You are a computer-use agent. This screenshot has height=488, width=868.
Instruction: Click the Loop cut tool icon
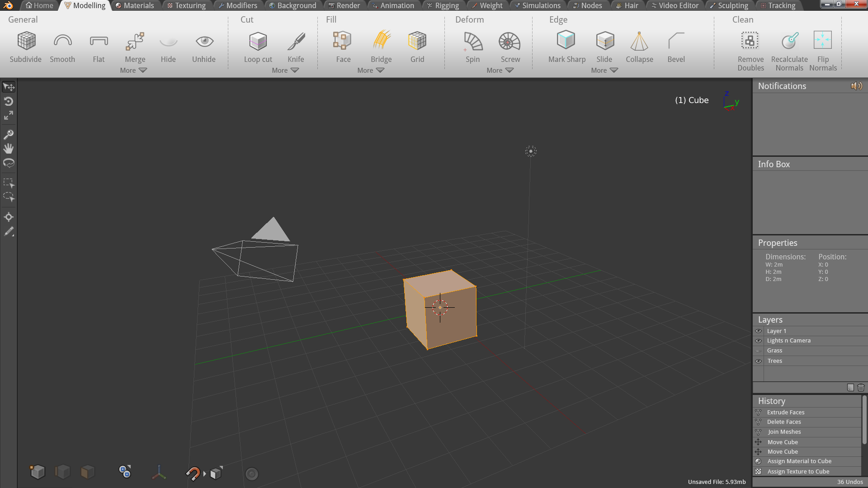tap(258, 42)
